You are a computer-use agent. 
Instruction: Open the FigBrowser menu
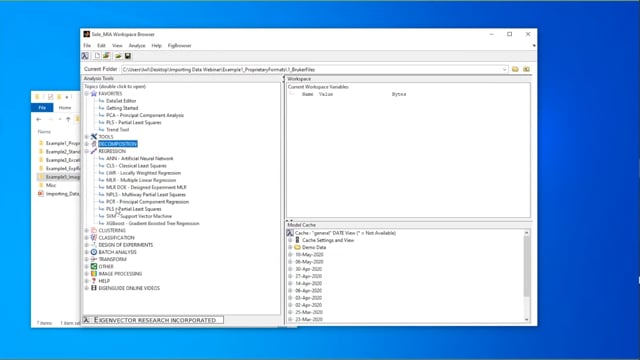tap(180, 46)
